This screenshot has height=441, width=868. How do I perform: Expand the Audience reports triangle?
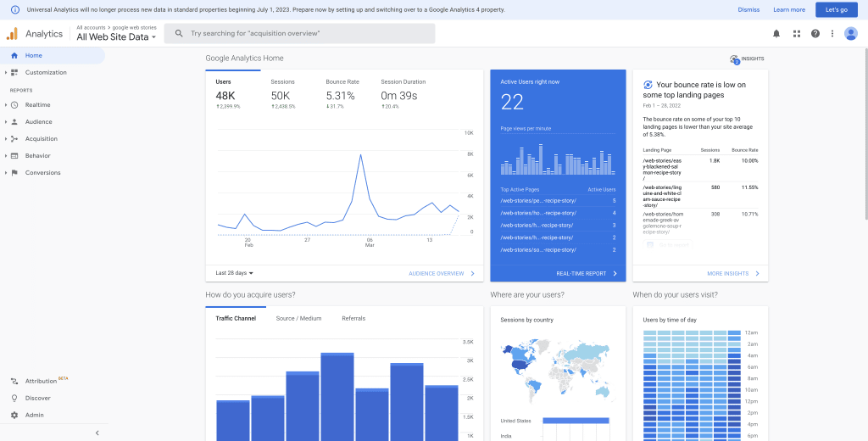coord(6,122)
